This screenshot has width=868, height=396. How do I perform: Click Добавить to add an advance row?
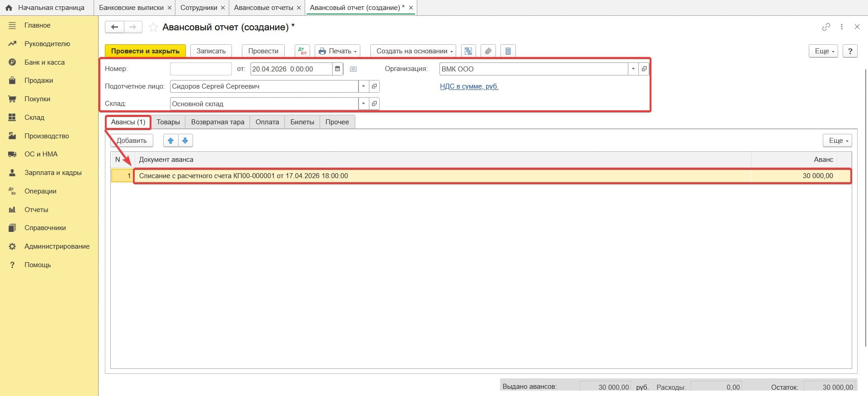[132, 141]
